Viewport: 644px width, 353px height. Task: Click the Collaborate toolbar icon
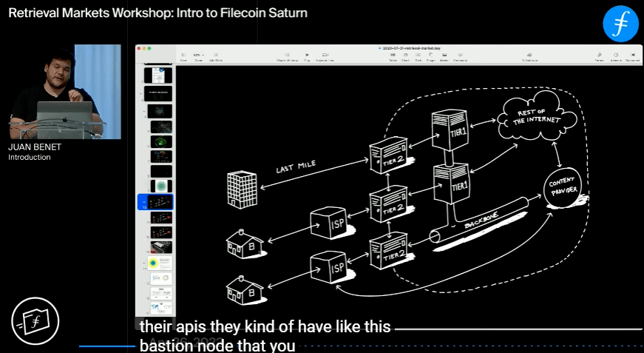529,56
